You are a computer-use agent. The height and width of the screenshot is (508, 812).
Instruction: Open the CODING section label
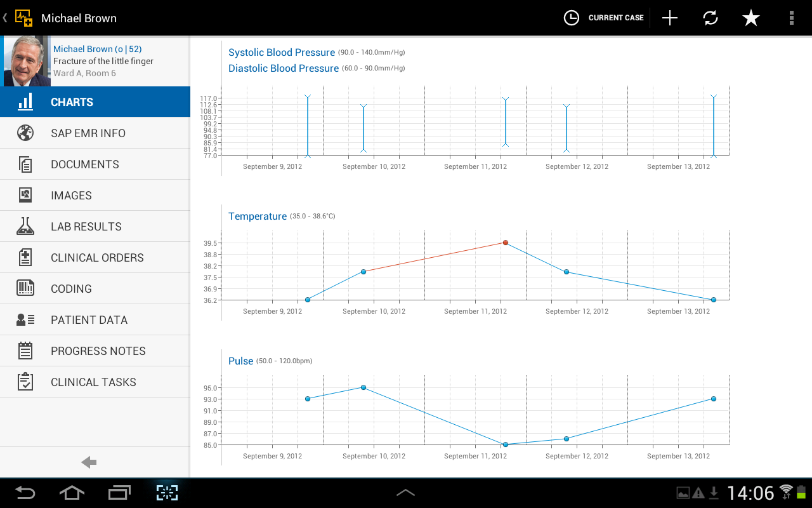tap(71, 289)
